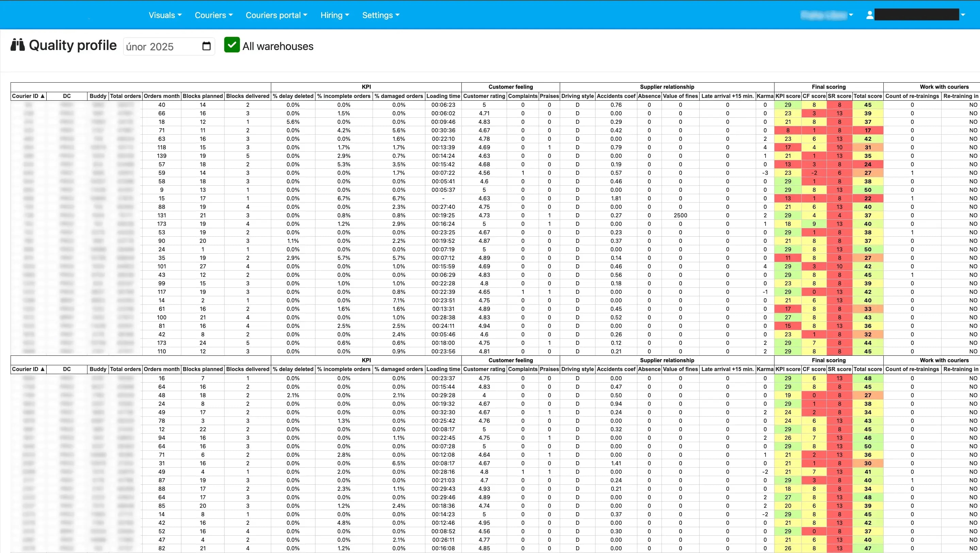Image resolution: width=980 pixels, height=553 pixels.
Task: Open the Couriers menu
Action: pyautogui.click(x=213, y=15)
